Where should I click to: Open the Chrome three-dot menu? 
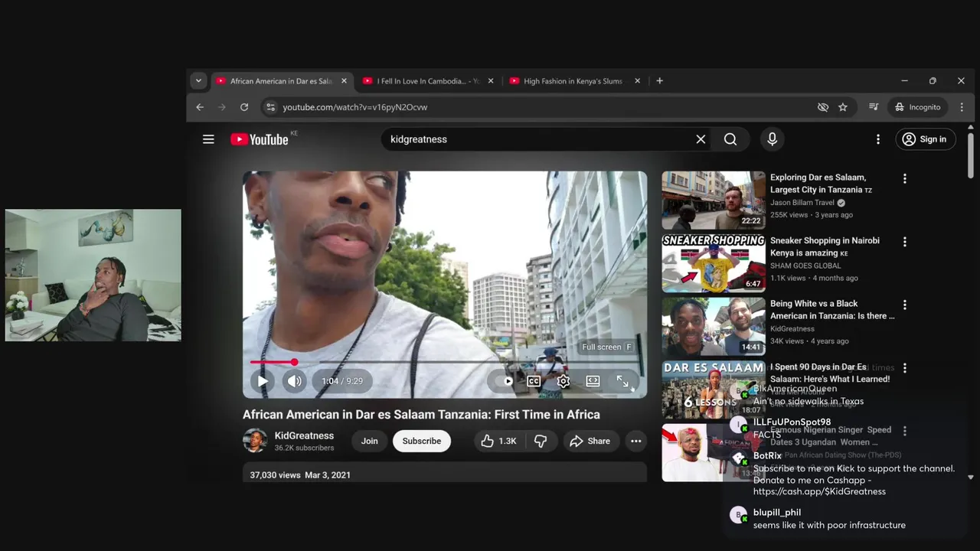point(962,107)
